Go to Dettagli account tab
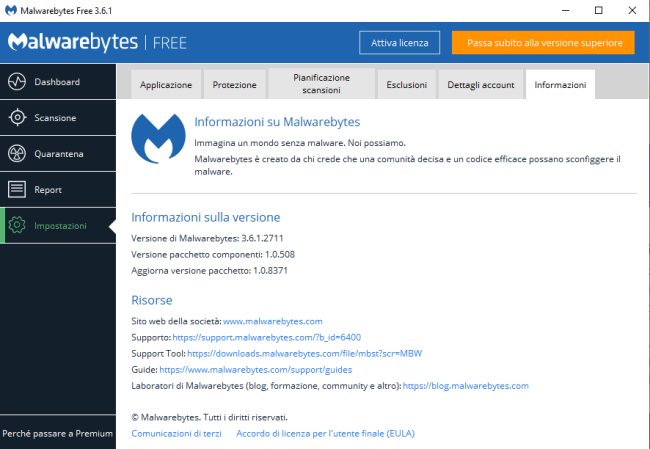Screen dimensions: 650x449 coord(480,85)
